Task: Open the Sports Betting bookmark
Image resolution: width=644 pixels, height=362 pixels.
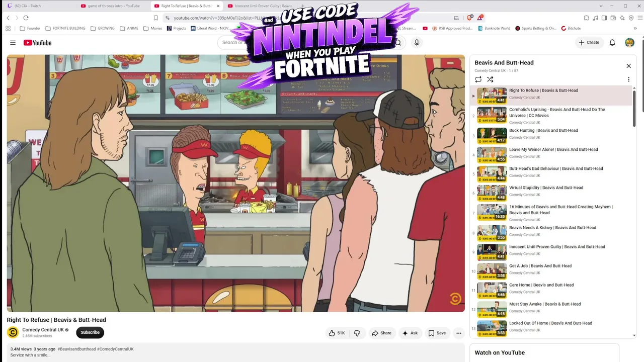Action: pos(536,29)
